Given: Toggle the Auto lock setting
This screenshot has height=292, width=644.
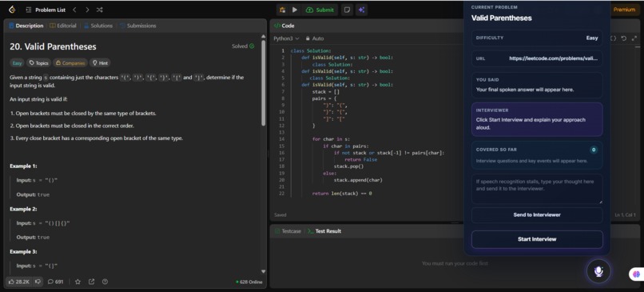Looking at the screenshot, I should tap(315, 38).
